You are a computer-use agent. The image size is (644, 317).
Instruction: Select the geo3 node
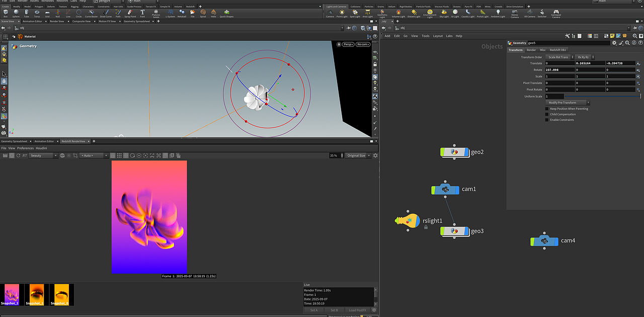[x=454, y=231]
